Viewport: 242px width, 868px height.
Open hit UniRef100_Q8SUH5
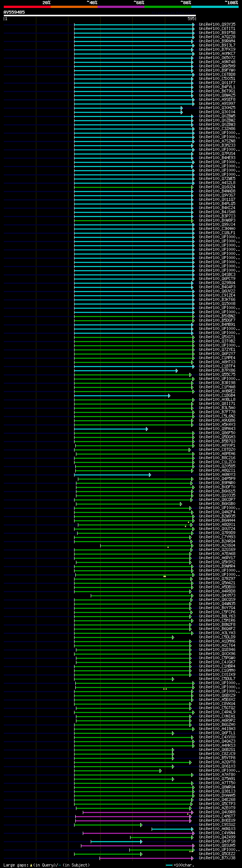pyautogui.click(x=217, y=846)
